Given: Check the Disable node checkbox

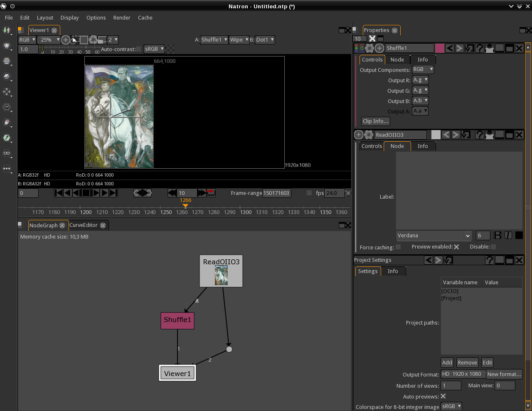Looking at the screenshot, I should [493, 247].
